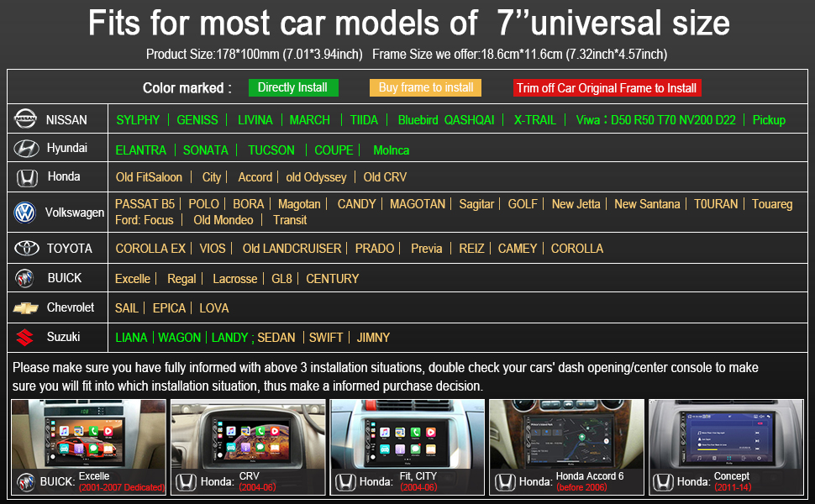Select the CENTURY model text
The image size is (815, 504).
click(x=333, y=279)
